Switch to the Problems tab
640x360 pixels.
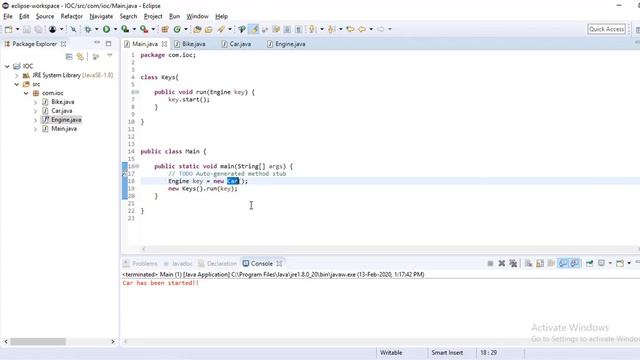(x=140, y=264)
